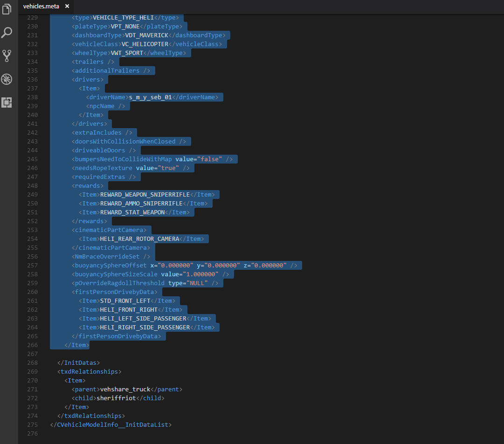The width and height of the screenshot is (504, 444).
Task: Click the closing InitDatas tag
Action: [x=78, y=363]
